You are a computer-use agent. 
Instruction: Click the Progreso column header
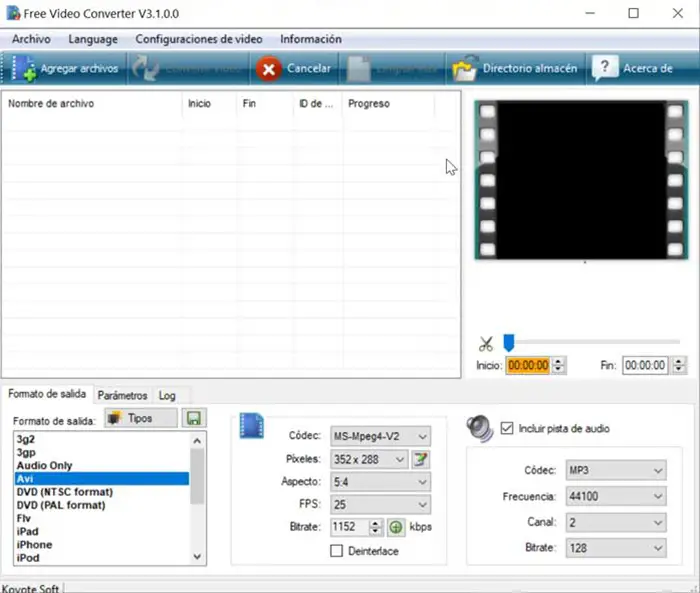click(x=388, y=104)
